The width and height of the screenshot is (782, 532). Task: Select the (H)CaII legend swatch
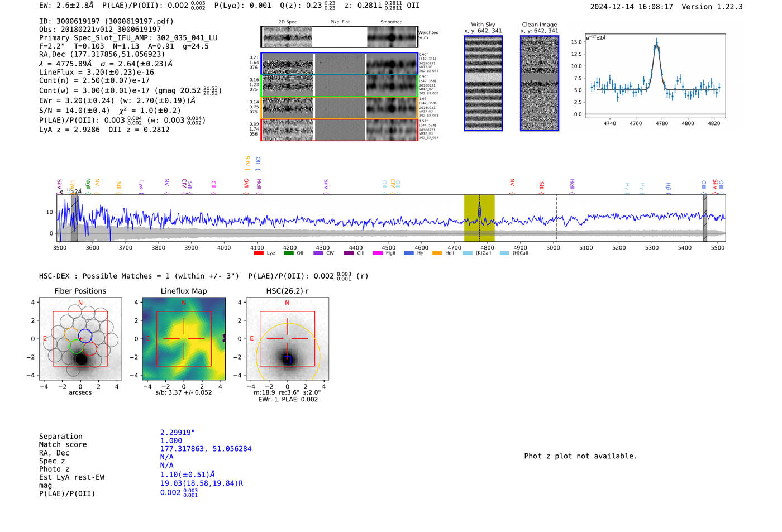[x=504, y=253]
